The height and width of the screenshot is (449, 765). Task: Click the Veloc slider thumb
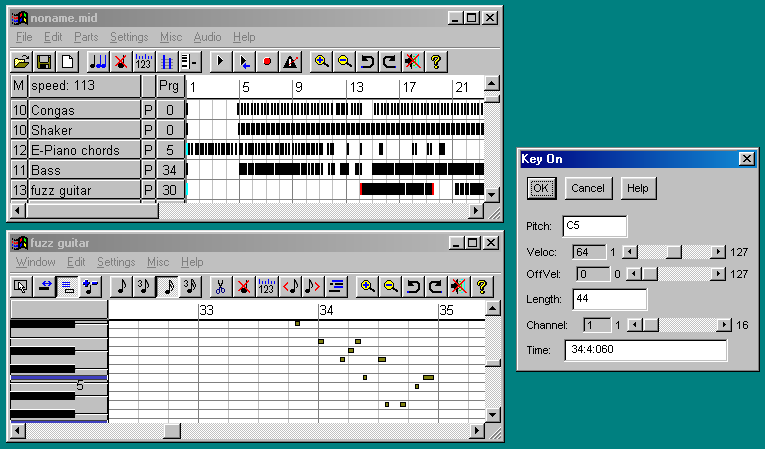tap(674, 250)
